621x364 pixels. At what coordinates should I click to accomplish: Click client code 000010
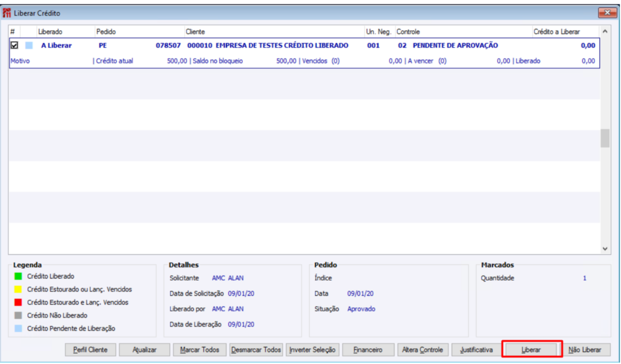click(x=200, y=46)
